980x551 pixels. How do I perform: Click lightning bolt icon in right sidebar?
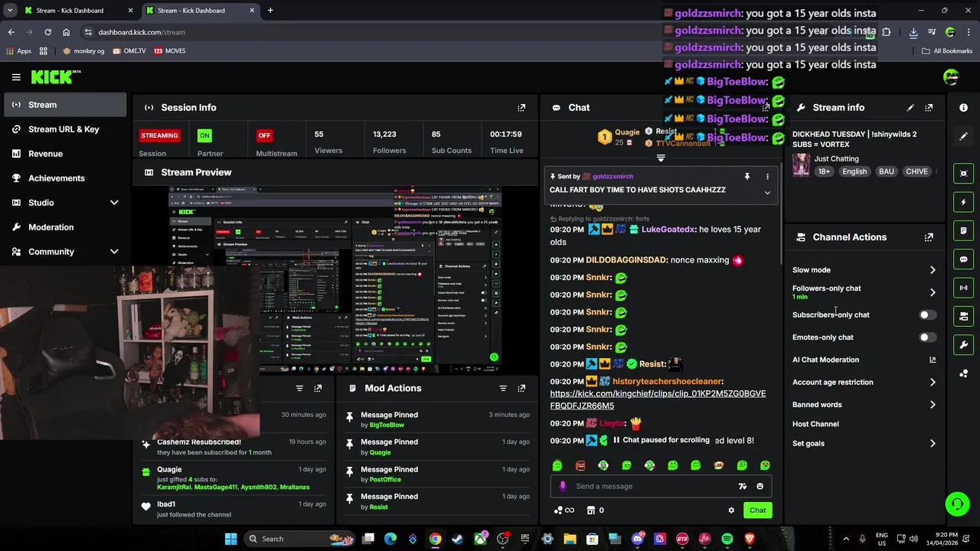963,202
